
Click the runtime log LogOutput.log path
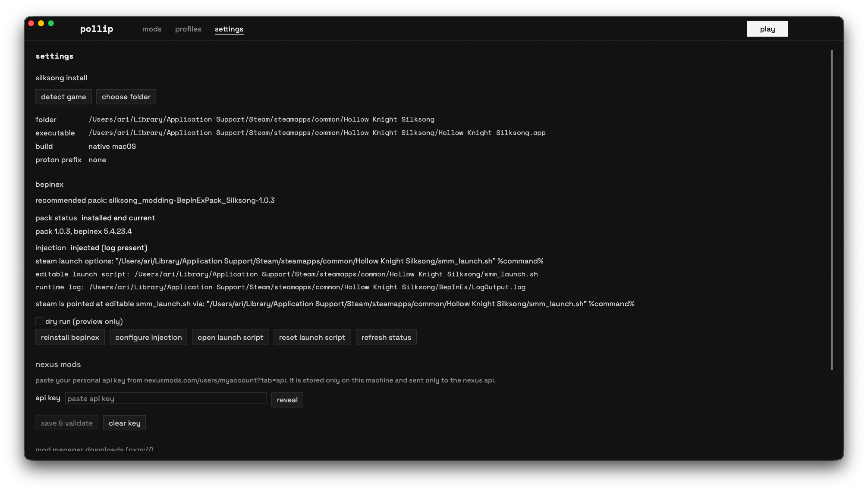(280, 287)
